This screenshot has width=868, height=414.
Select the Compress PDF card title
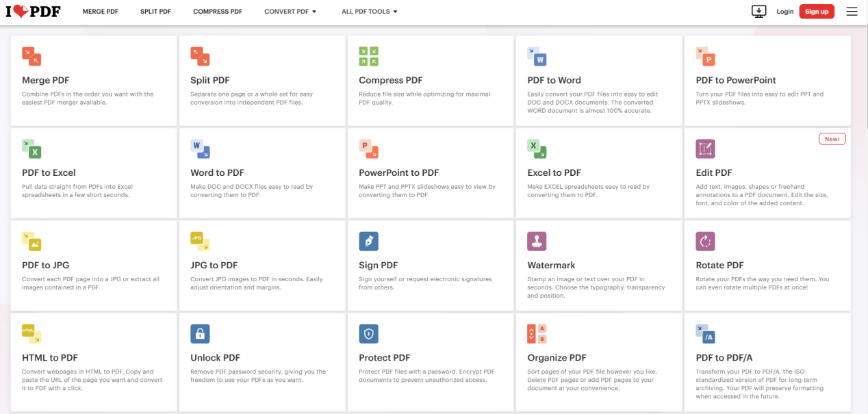click(391, 80)
